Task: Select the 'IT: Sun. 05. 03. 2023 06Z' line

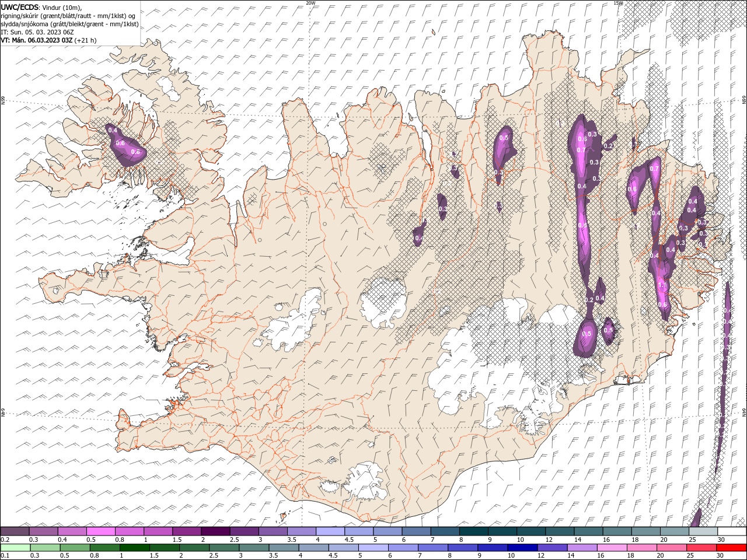Action: coord(37,32)
